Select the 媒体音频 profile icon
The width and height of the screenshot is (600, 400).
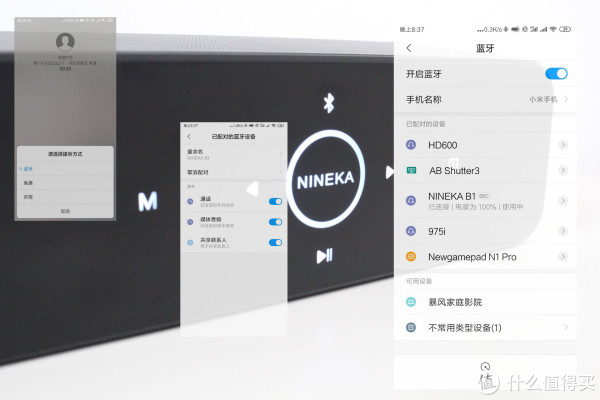tap(190, 222)
